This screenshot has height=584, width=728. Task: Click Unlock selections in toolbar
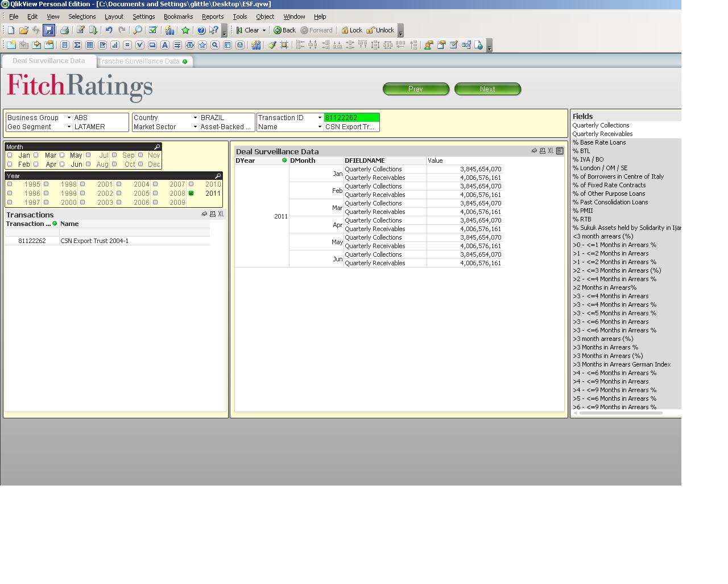[380, 30]
